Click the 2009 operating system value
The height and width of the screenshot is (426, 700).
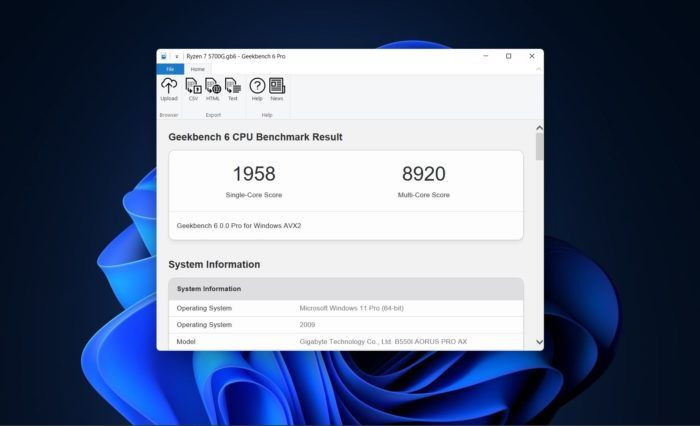tap(307, 325)
